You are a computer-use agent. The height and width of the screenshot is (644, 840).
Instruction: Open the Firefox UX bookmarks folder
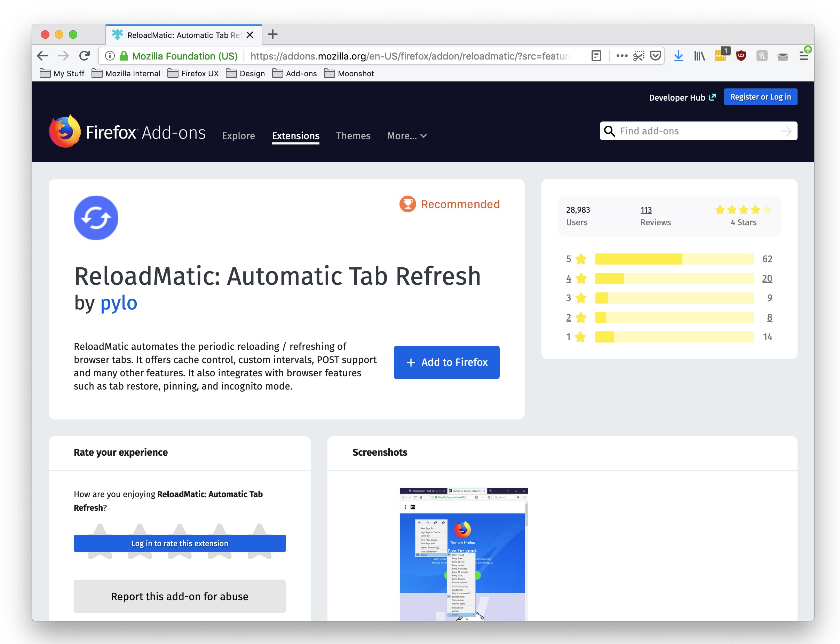click(x=193, y=73)
